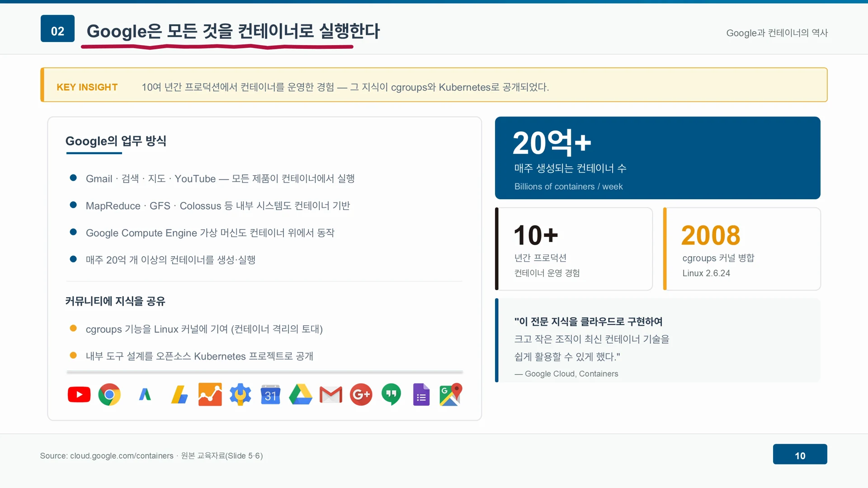Click the AdSense icon
Image resolution: width=868 pixels, height=488 pixels.
pyautogui.click(x=179, y=394)
